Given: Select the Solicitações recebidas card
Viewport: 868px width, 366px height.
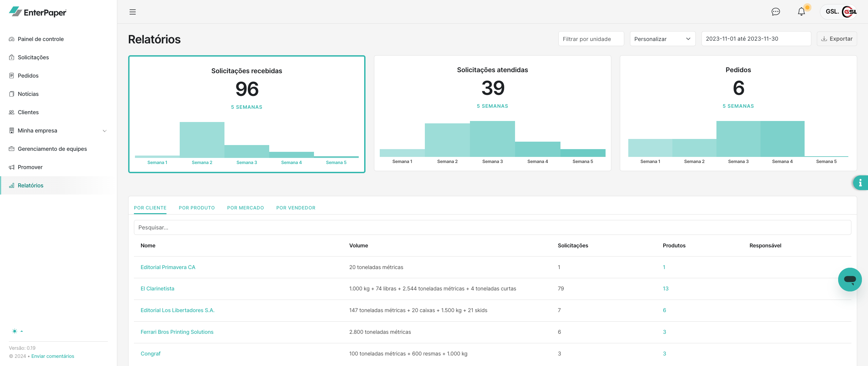Looking at the screenshot, I should [246, 114].
